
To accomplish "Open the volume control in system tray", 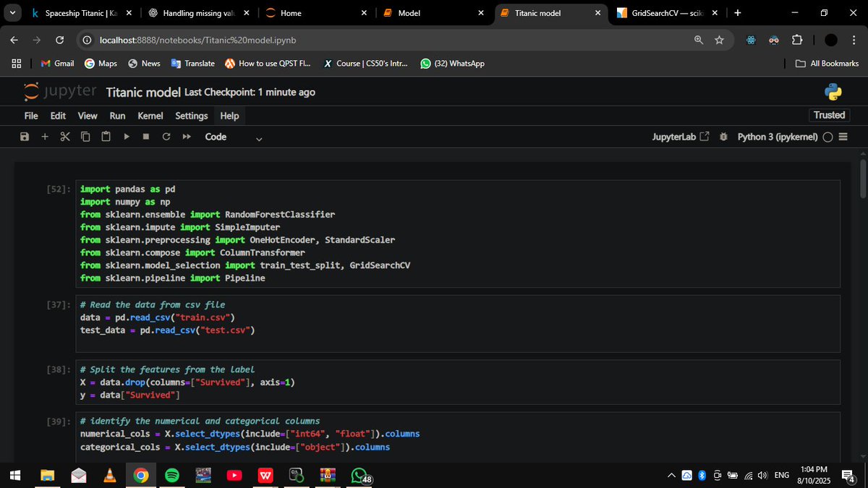I will 762,475.
